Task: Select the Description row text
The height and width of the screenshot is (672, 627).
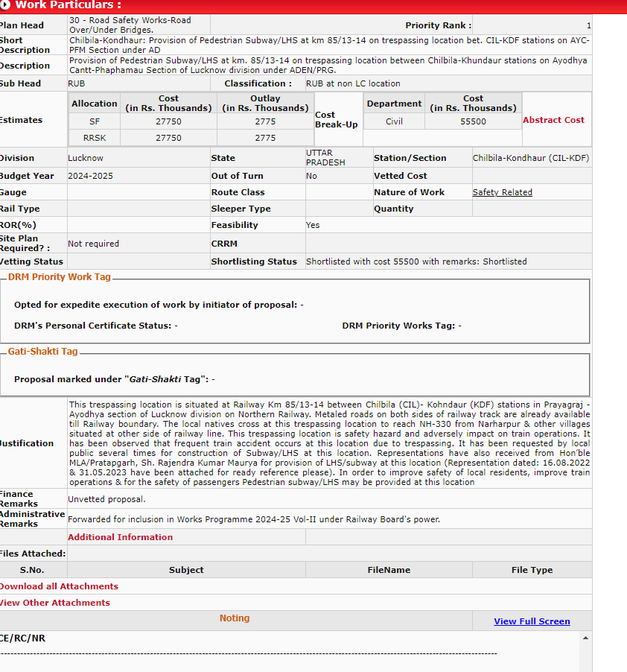Action: pyautogui.click(x=328, y=65)
